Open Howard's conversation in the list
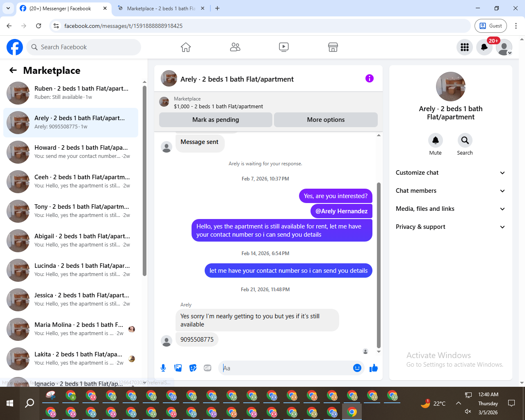The height and width of the screenshot is (420, 525). (x=71, y=152)
